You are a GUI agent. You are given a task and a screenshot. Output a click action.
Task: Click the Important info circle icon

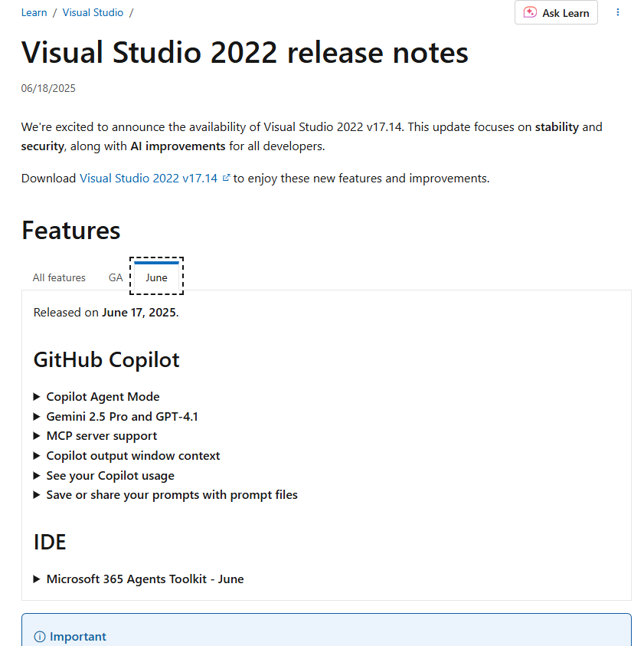[x=40, y=637]
